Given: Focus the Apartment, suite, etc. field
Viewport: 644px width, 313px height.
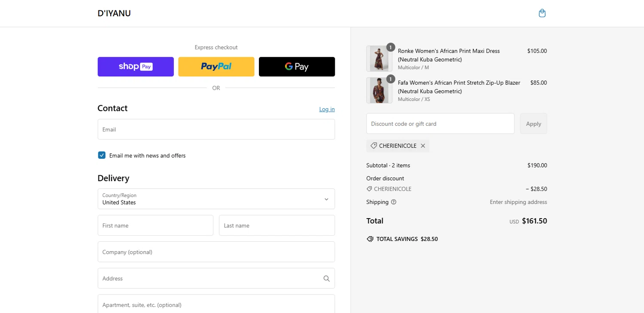Looking at the screenshot, I should (x=216, y=304).
